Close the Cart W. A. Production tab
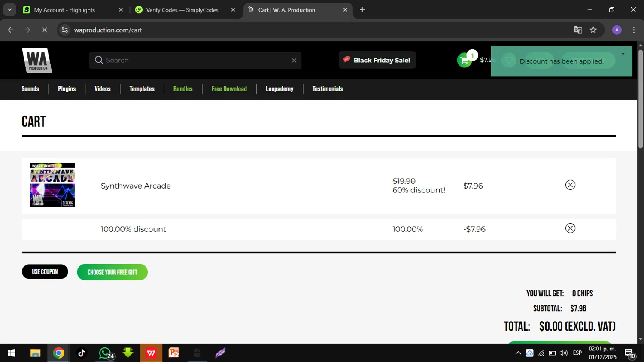Viewport: 644px width, 362px height. click(345, 10)
